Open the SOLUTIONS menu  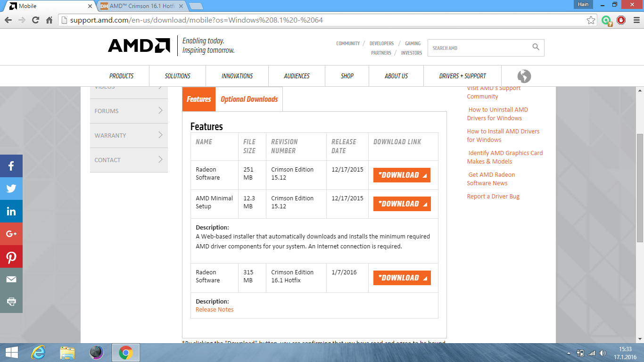(178, 76)
